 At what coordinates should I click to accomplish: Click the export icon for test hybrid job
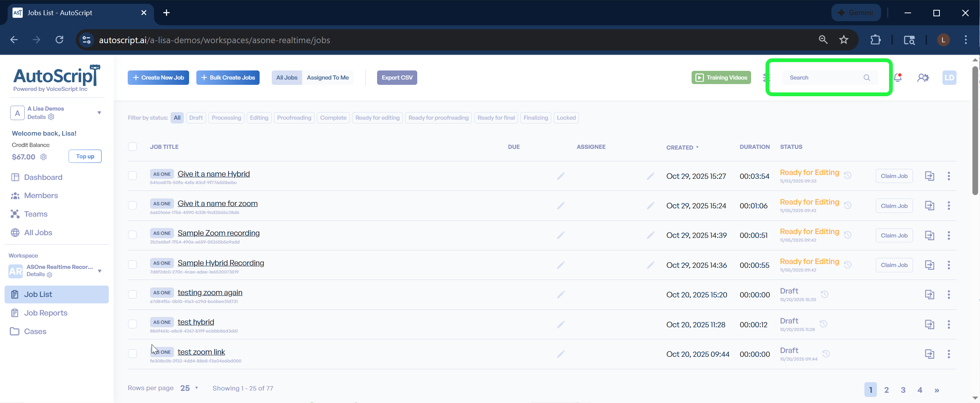[929, 324]
